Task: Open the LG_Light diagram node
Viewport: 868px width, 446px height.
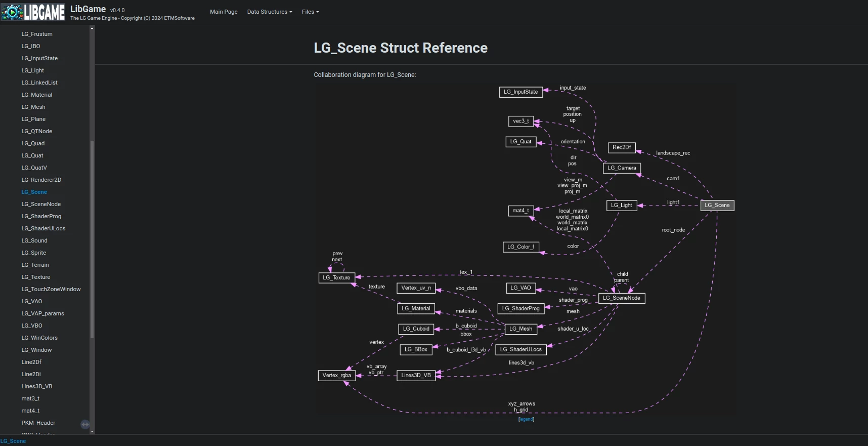Action: coord(621,206)
